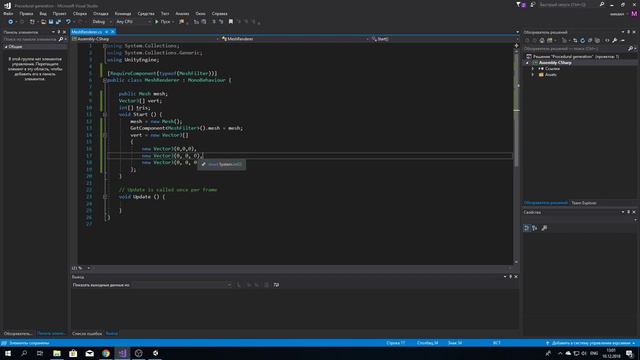Screen dimensions: 640x360
Task: Open the Mail app from the taskbar
Action: point(89,353)
